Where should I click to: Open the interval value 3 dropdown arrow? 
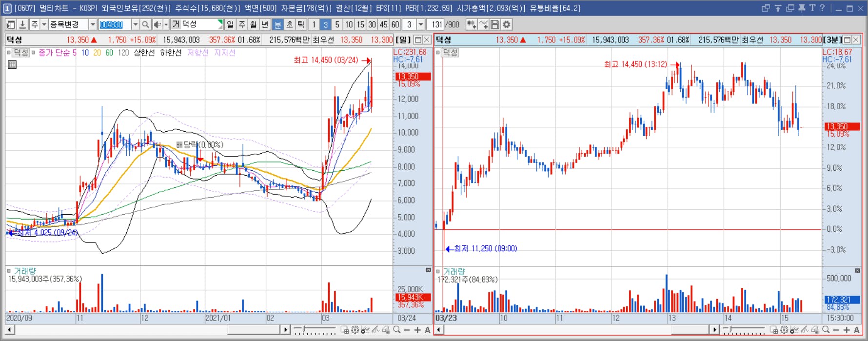pyautogui.click(x=421, y=24)
